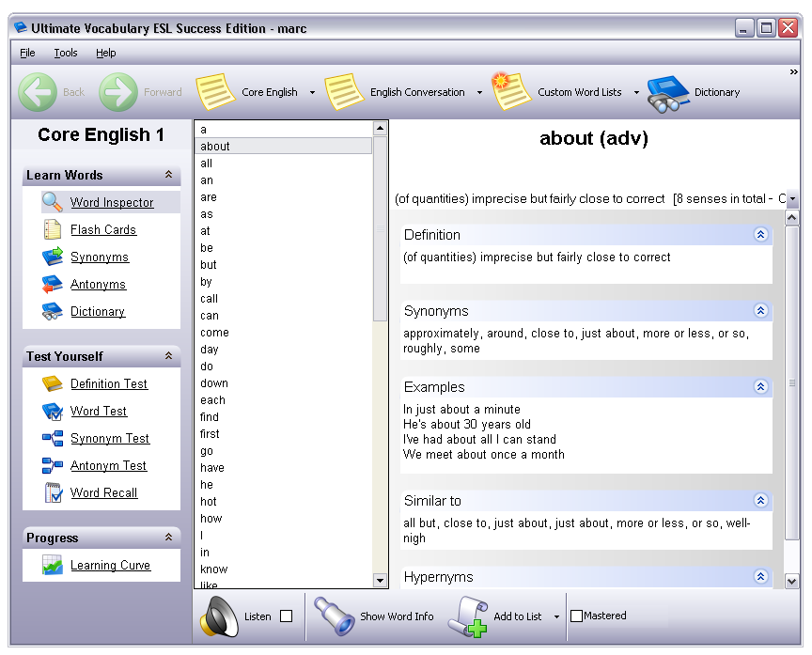Mark the word as Mastered
This screenshot has width=812, height=655.
click(x=576, y=616)
